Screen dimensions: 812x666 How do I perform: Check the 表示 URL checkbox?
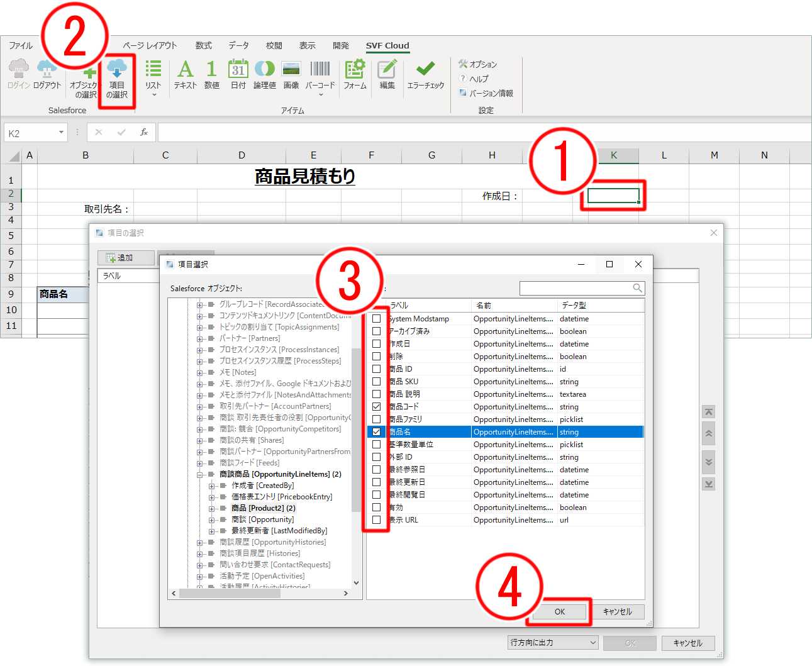click(x=376, y=520)
